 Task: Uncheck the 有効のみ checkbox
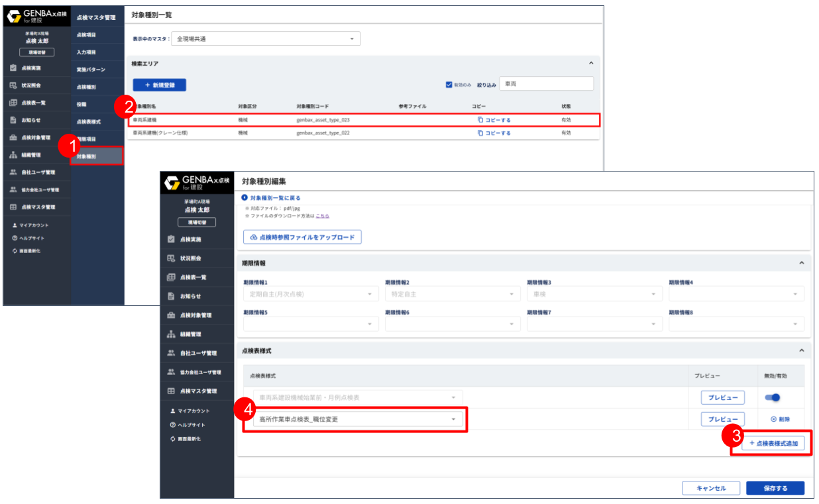click(449, 85)
